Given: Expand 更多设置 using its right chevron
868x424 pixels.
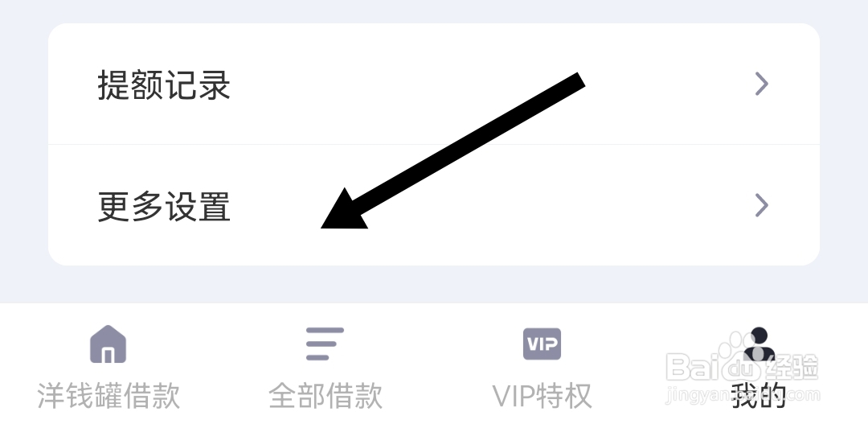Looking at the screenshot, I should tap(762, 205).
